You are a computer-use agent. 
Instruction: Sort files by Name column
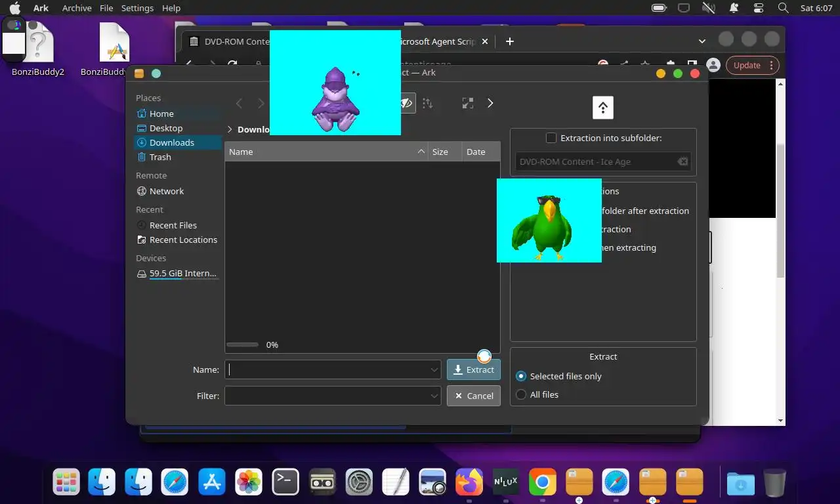coord(326,152)
